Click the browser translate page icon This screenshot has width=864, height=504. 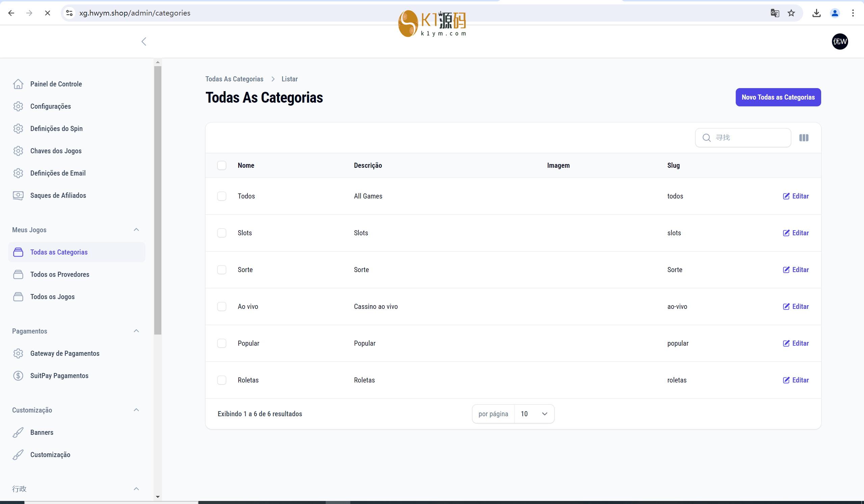tap(775, 13)
